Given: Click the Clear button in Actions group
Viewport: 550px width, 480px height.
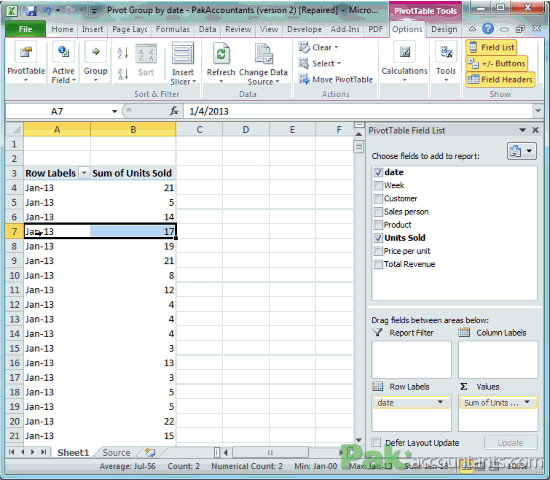Looking at the screenshot, I should 318,47.
